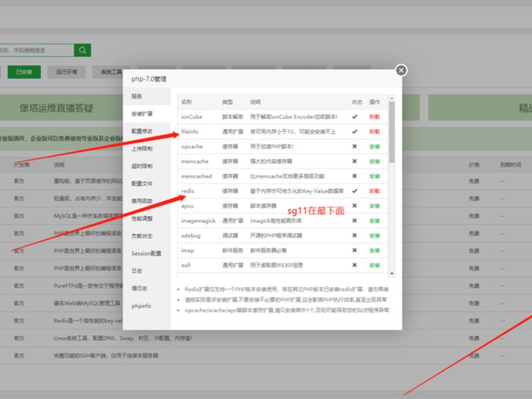Click the 类型 column header
This screenshot has height=399, width=532.
coord(227,102)
